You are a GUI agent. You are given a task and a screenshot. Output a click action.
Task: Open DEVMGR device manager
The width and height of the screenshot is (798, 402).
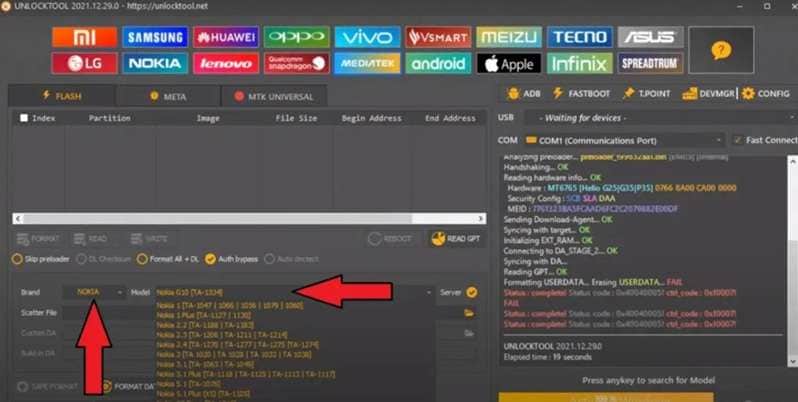tap(708, 94)
